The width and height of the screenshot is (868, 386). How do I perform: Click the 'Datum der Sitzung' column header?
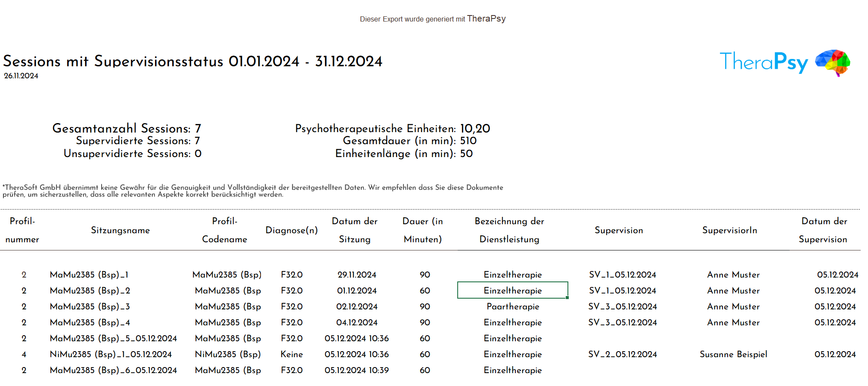point(355,230)
